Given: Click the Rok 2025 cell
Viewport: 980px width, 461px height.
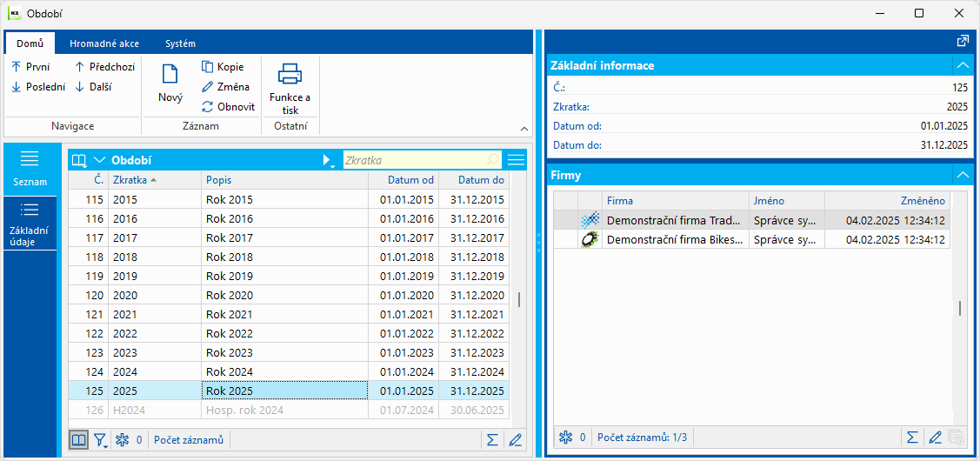Looking at the screenshot, I should [284, 391].
